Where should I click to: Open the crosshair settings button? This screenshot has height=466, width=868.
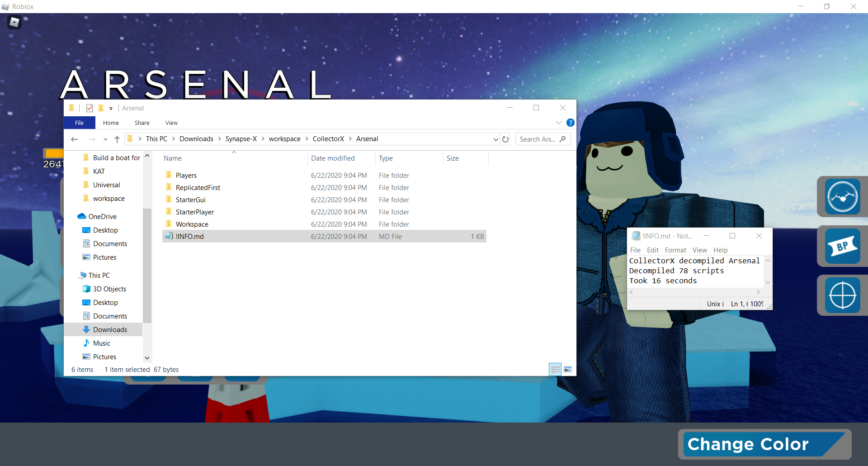(843, 295)
